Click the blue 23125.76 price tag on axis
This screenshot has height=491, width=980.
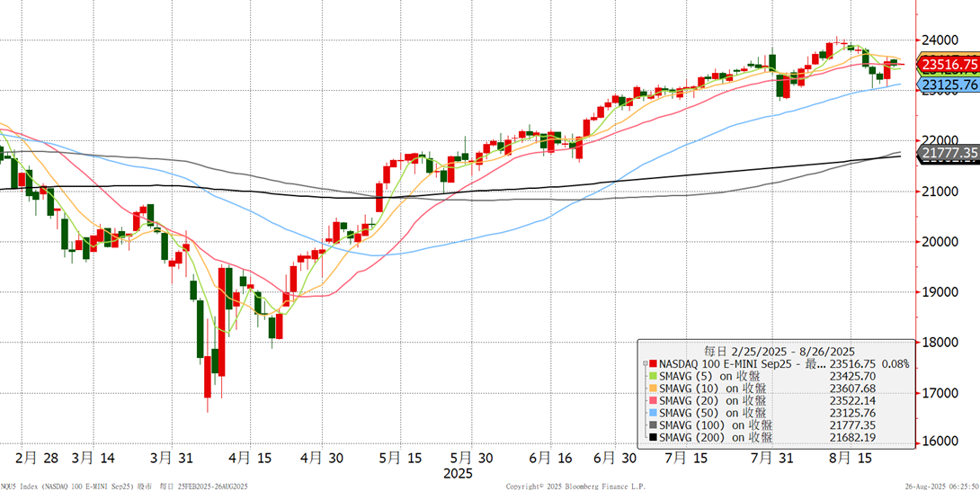(x=949, y=85)
